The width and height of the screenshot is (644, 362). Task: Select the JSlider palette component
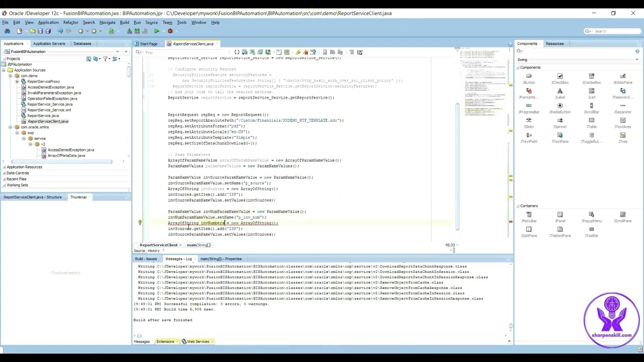click(529, 123)
